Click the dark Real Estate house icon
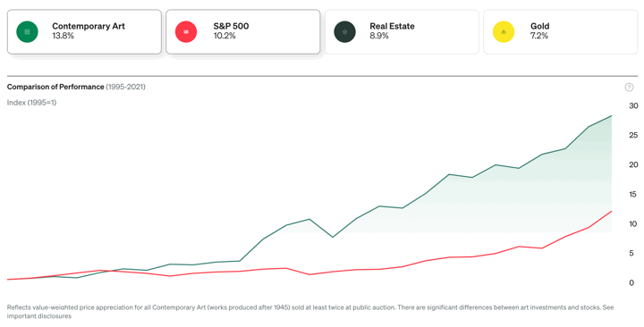This screenshot has height=327, width=644. [344, 31]
